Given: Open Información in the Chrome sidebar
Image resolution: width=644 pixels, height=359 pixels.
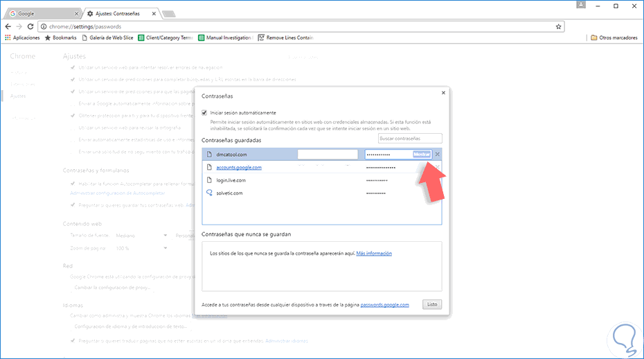Looking at the screenshot, I should [23, 119].
